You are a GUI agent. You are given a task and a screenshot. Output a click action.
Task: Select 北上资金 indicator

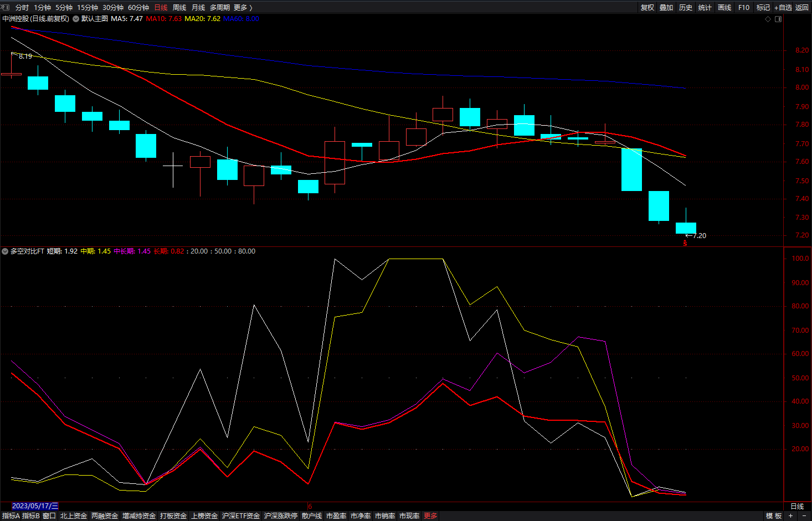pos(74,516)
